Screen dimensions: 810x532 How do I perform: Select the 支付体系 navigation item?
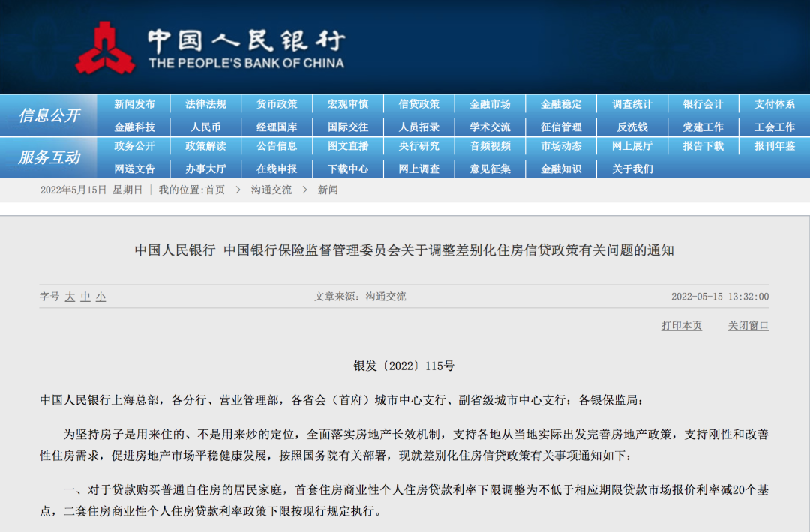coord(774,104)
